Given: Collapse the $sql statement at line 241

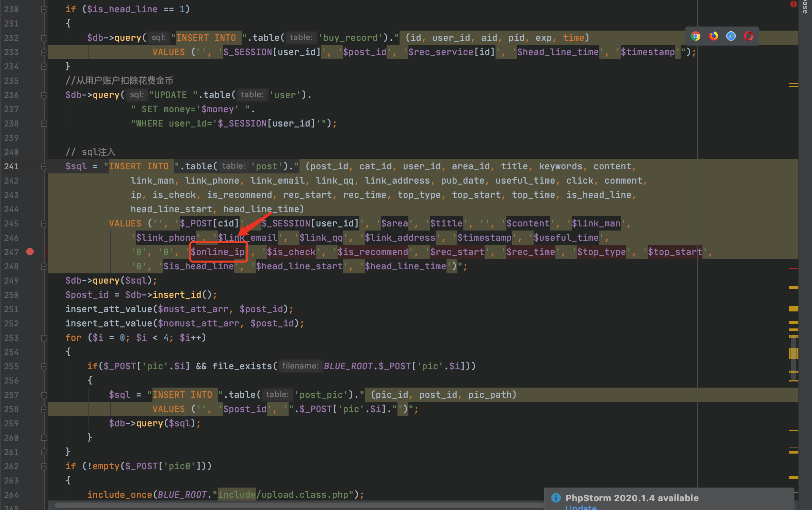Looking at the screenshot, I should click(44, 167).
